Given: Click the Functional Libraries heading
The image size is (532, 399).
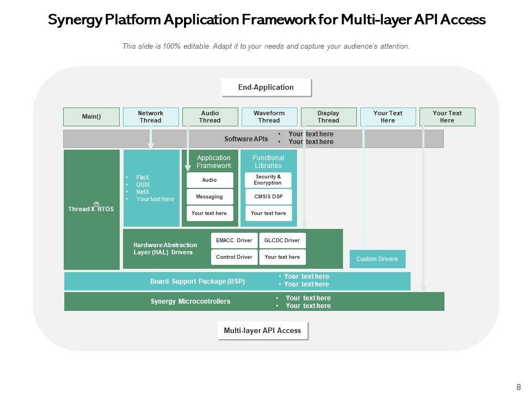Looking at the screenshot, I should point(268,162).
